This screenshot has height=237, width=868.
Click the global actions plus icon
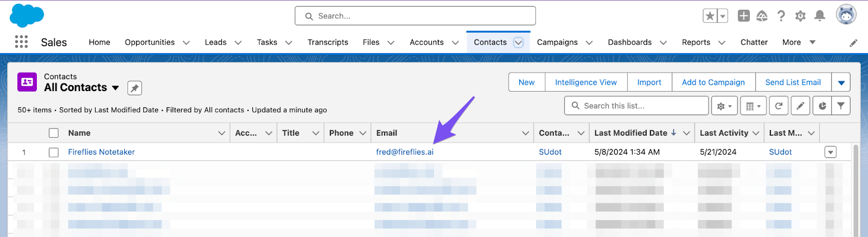743,16
